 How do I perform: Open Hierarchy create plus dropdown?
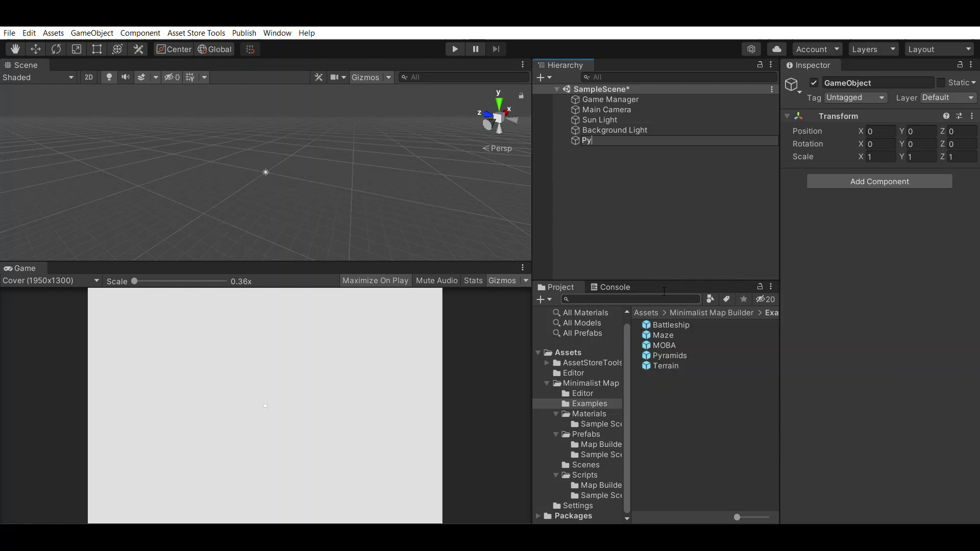[544, 77]
